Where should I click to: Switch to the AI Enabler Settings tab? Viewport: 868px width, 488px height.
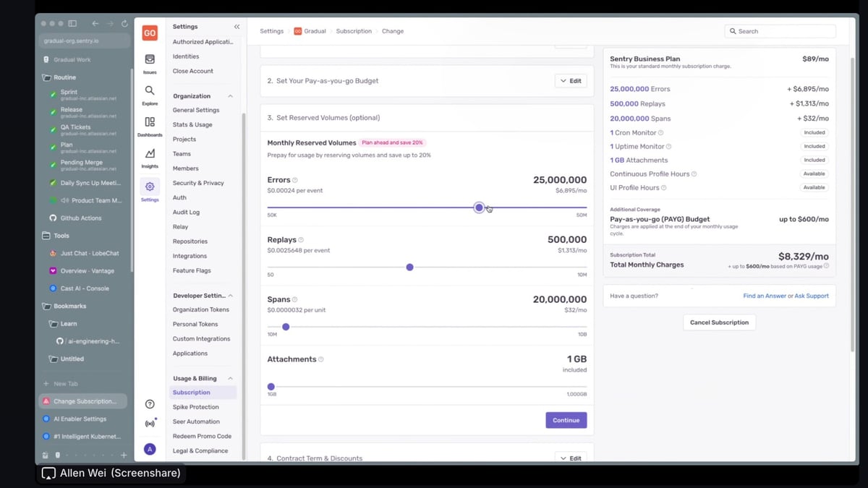click(x=80, y=419)
